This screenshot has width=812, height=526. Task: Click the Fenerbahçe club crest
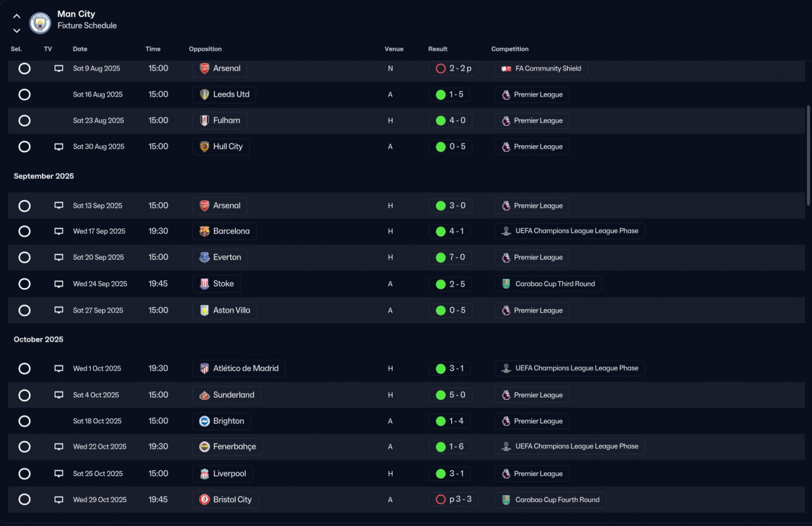204,447
